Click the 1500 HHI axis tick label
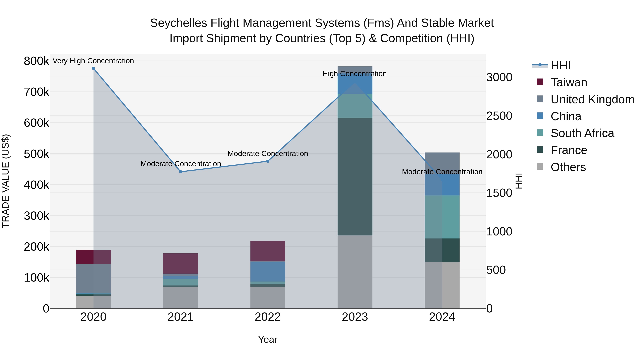This screenshot has width=644, height=362. tap(499, 193)
